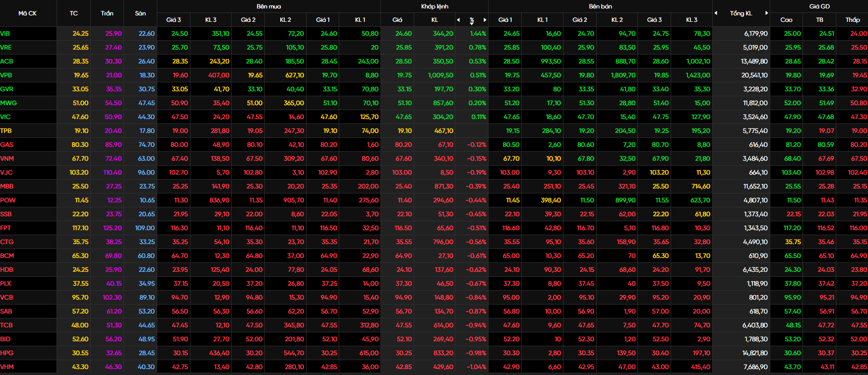Screen dimensions: 868x375
Task: Click MWG high price 52.00
Action: (x=792, y=103)
